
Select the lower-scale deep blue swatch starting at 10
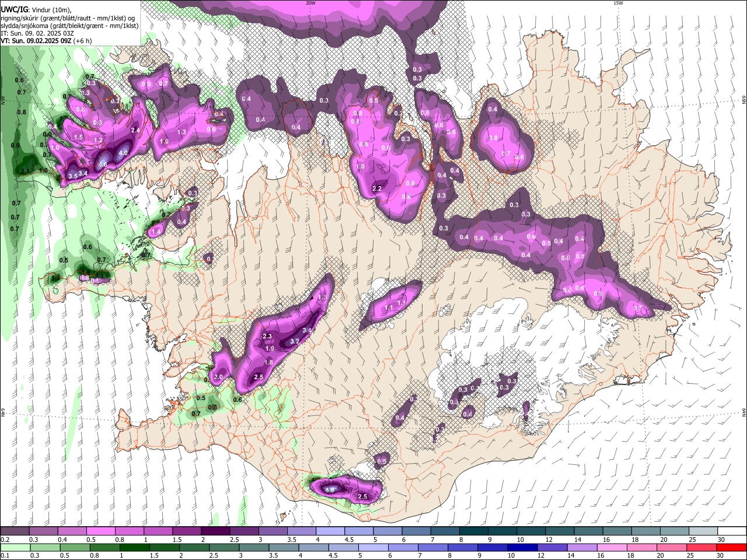pyautogui.click(x=523, y=548)
